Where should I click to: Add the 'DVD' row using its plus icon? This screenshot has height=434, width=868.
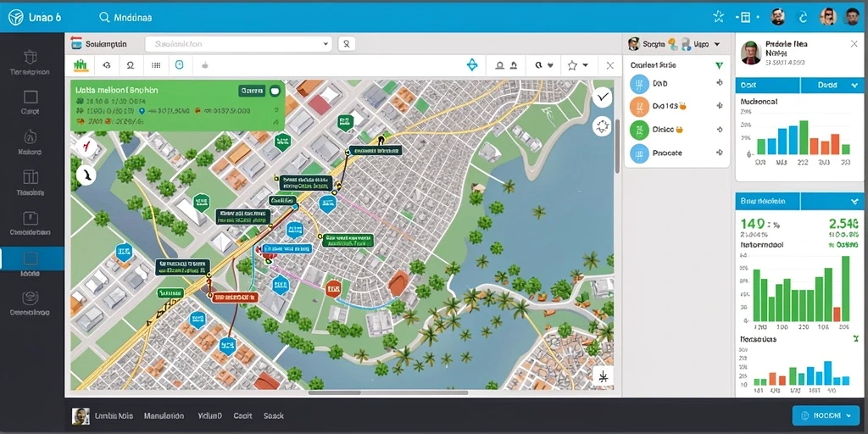[x=719, y=83]
